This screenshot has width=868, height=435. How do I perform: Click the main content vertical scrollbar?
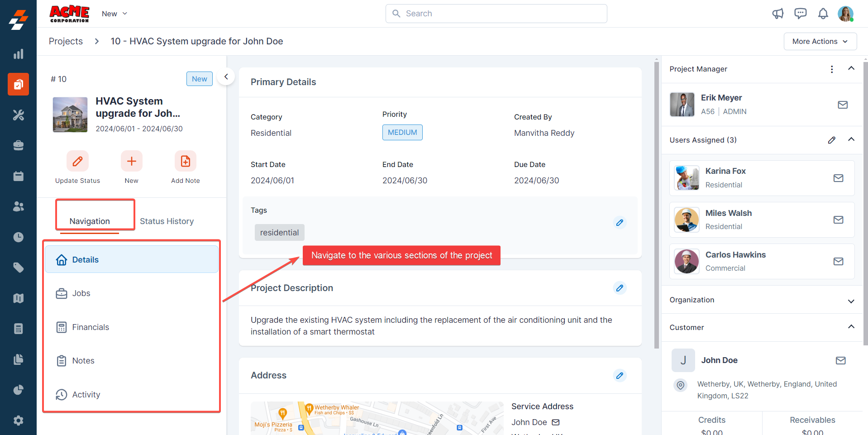(656, 204)
